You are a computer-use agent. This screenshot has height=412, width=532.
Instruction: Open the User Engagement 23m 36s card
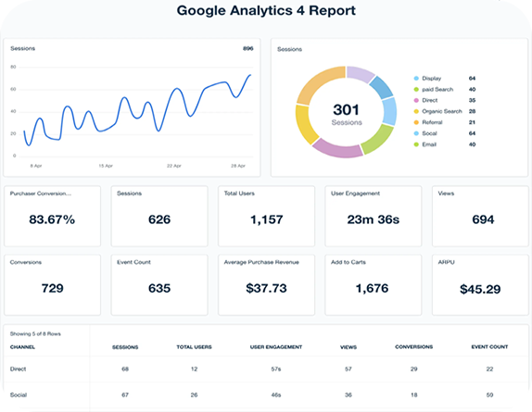[374, 216]
